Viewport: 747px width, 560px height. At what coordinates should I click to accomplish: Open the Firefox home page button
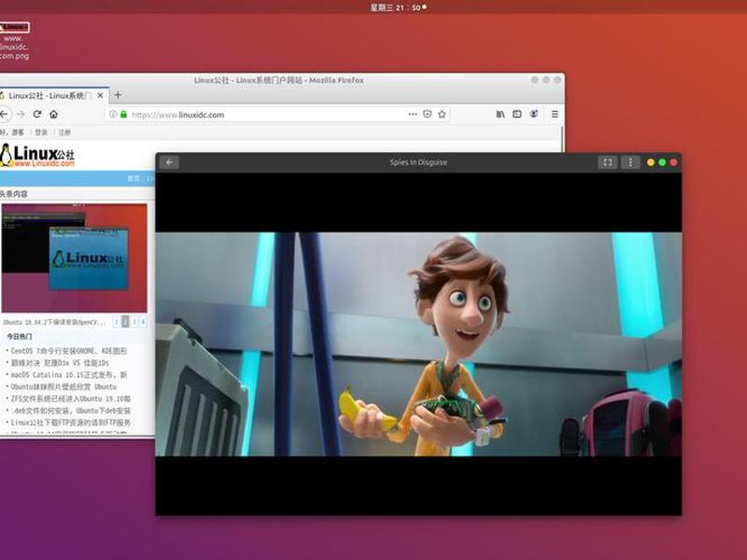(54, 114)
